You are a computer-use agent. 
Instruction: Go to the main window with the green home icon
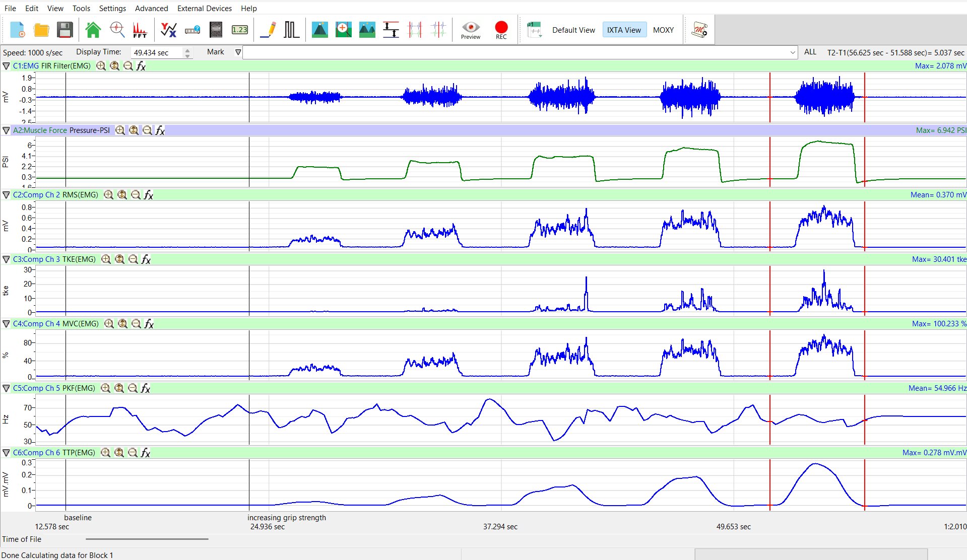click(x=93, y=30)
